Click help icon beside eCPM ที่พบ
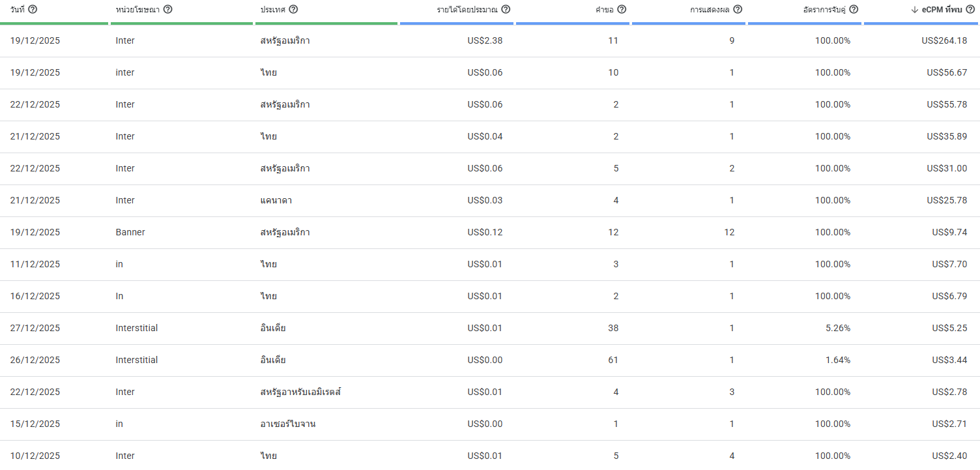This screenshot has height=470, width=980. coord(970,9)
